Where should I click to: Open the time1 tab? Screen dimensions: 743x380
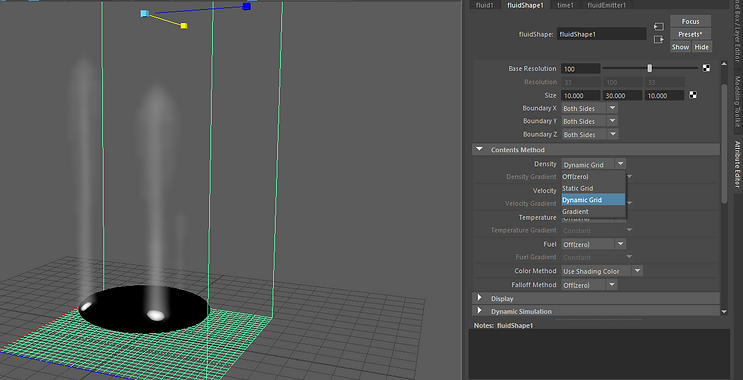point(565,5)
